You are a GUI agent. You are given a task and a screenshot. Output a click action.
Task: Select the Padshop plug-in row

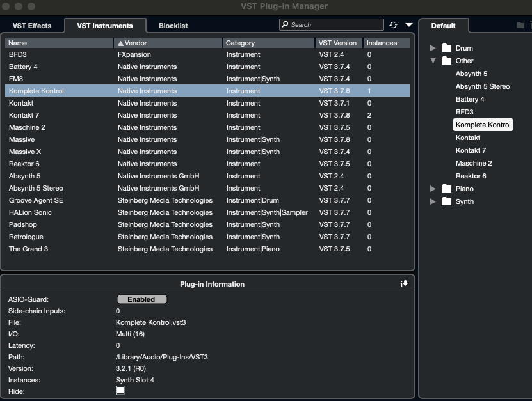click(x=207, y=224)
